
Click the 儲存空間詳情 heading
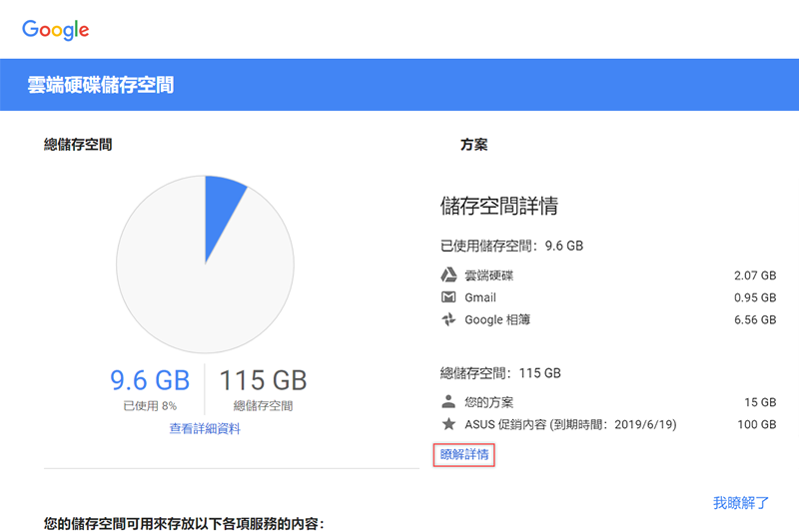(x=499, y=206)
